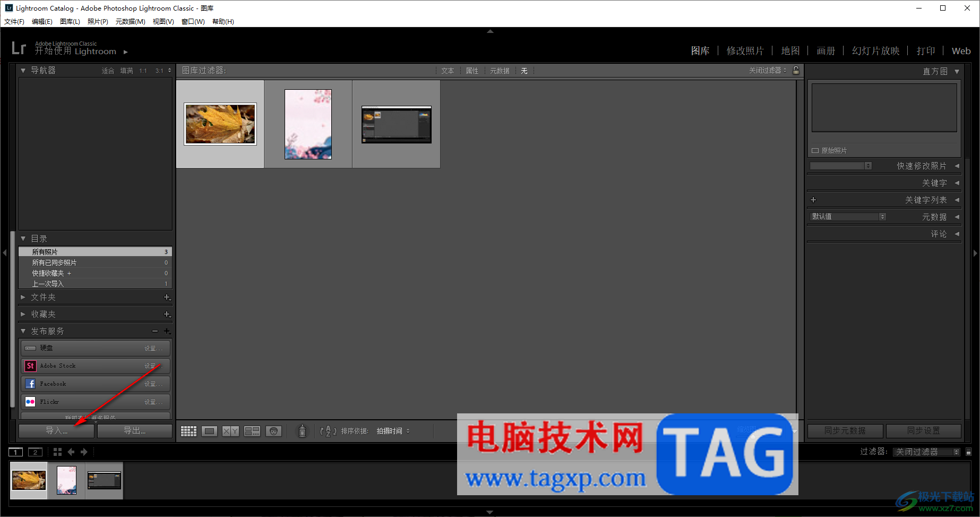Go back with the filmstrip left arrow
This screenshot has height=517, width=980.
coord(71,452)
